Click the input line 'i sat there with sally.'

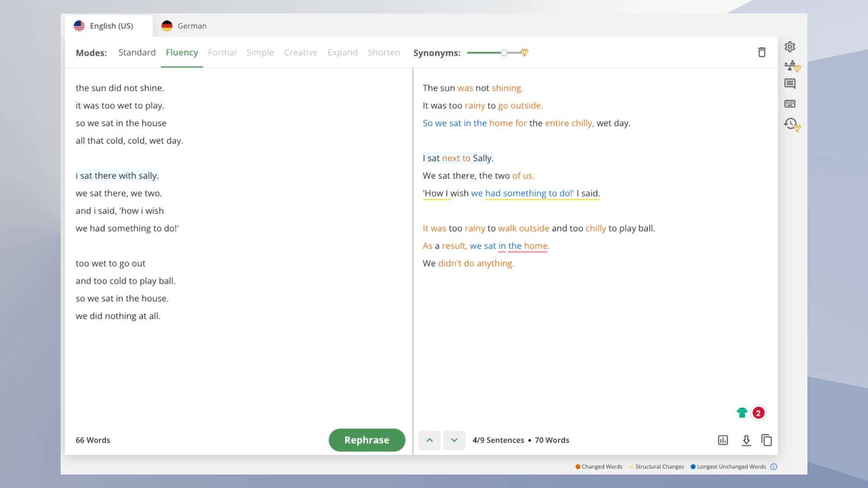pos(117,176)
